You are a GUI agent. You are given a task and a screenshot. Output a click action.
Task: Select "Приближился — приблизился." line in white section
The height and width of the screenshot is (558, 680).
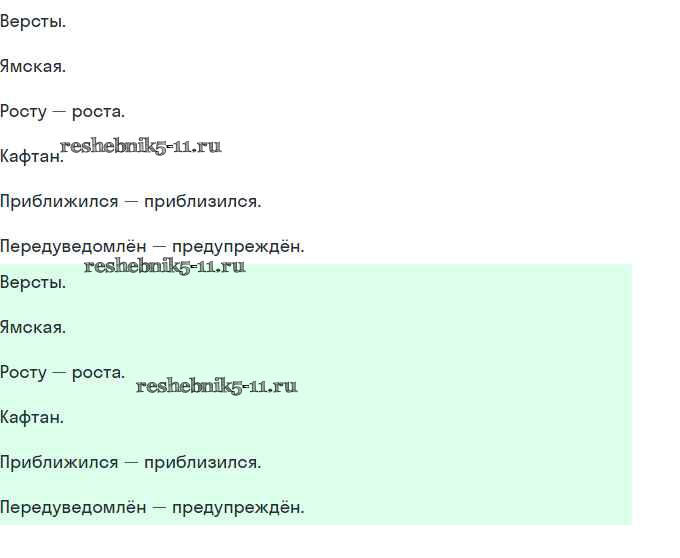[x=130, y=202]
